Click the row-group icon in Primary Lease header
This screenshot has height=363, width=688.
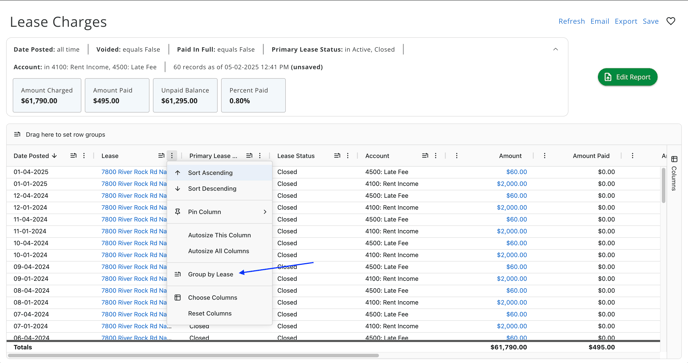(249, 155)
